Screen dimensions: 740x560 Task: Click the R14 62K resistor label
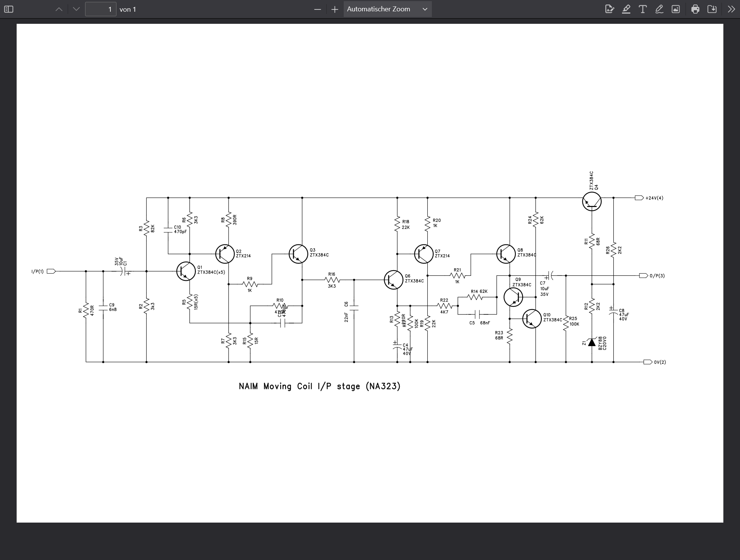479,291
